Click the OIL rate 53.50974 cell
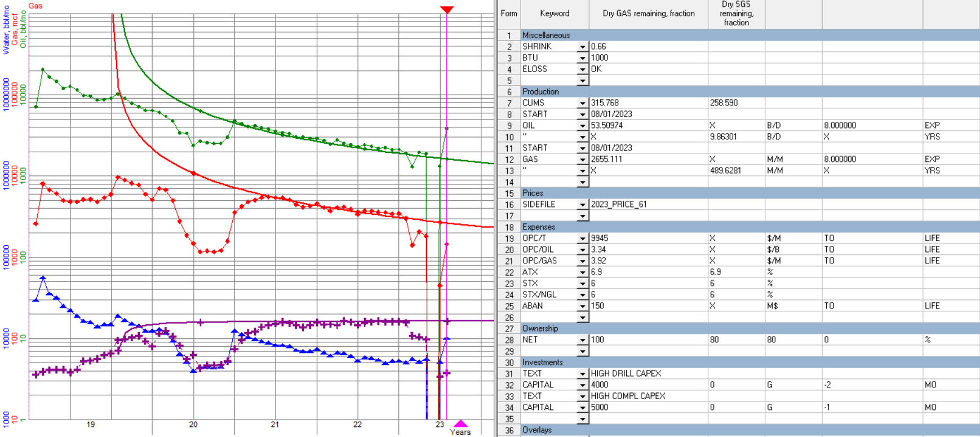Viewport: 980px width, 437px height. [648, 125]
